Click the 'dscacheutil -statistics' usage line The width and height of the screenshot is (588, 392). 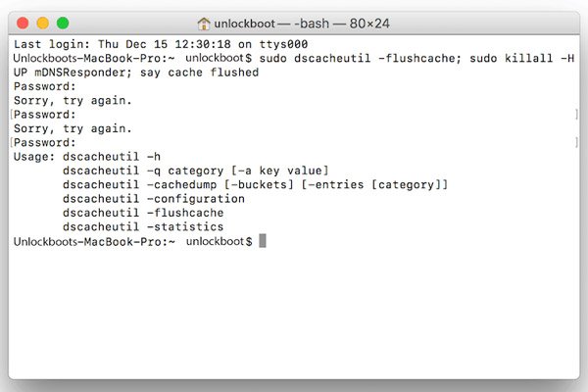click(143, 227)
